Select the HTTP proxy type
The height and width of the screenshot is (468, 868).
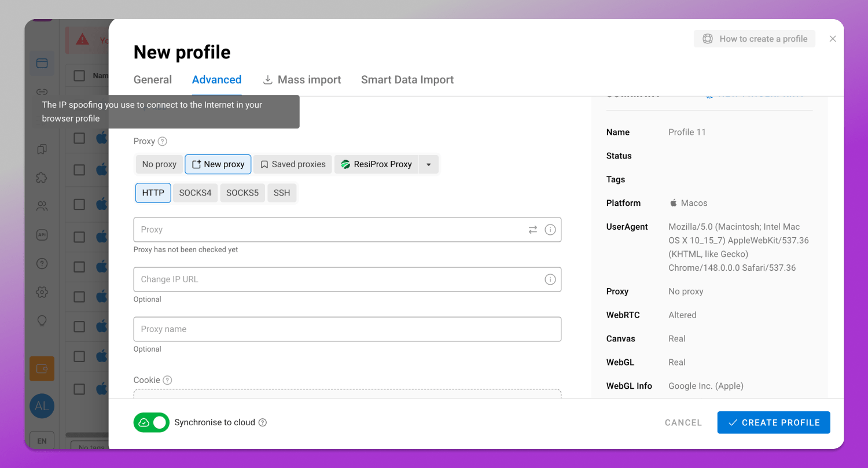click(x=153, y=193)
